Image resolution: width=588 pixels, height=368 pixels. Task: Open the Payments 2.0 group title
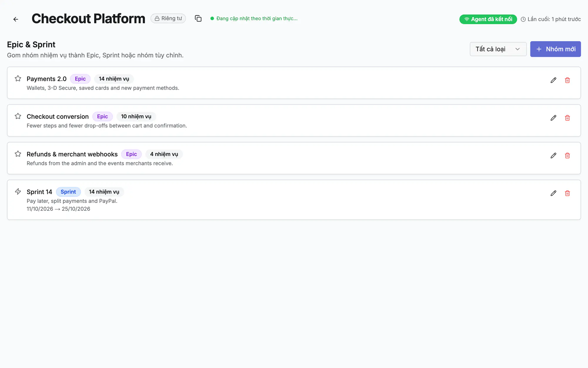click(46, 79)
